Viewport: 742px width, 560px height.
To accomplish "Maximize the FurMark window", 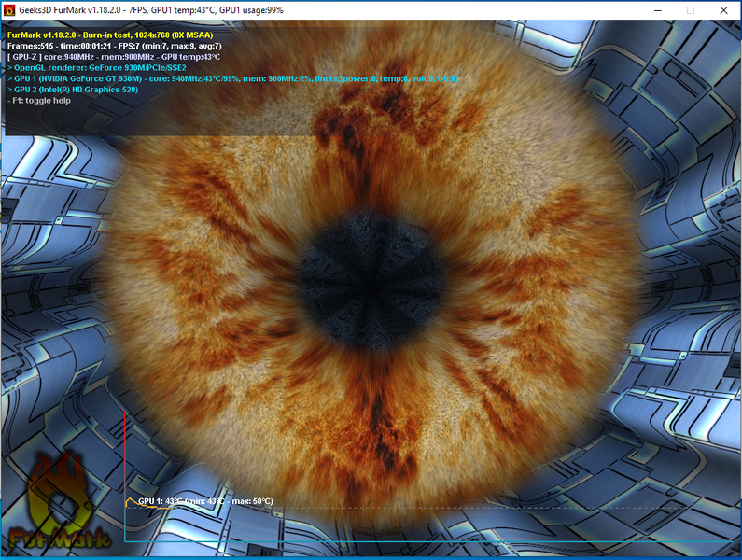I will click(x=691, y=10).
